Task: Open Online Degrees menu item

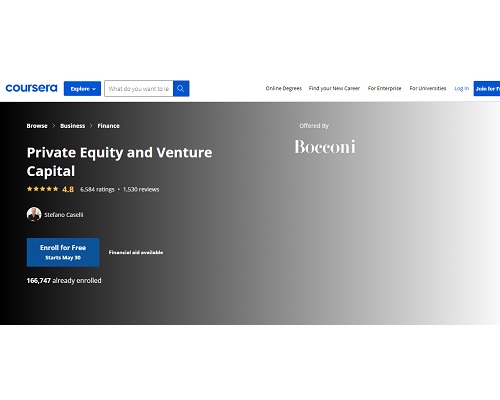Action: [x=284, y=88]
